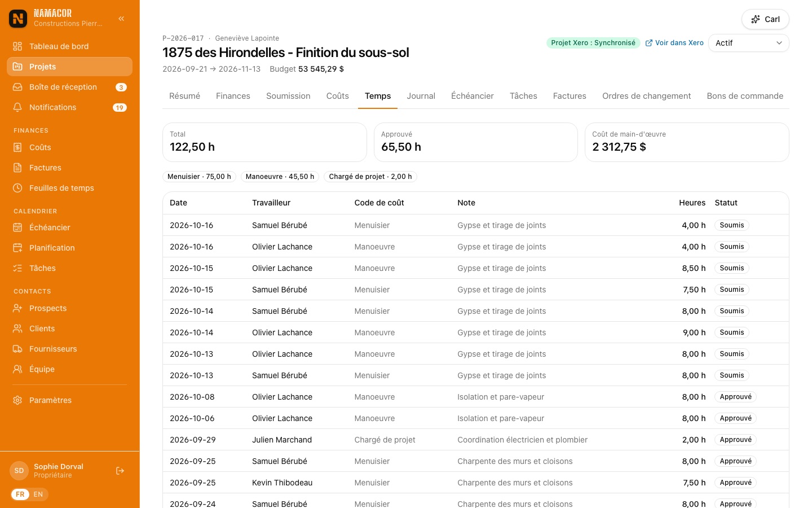
Task: Filter by Menuisier 75,00 h chip
Action: tap(199, 177)
